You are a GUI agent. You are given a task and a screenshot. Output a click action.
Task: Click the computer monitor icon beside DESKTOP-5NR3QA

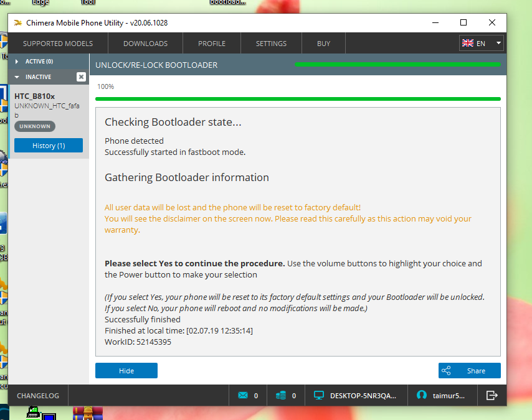pos(319,395)
